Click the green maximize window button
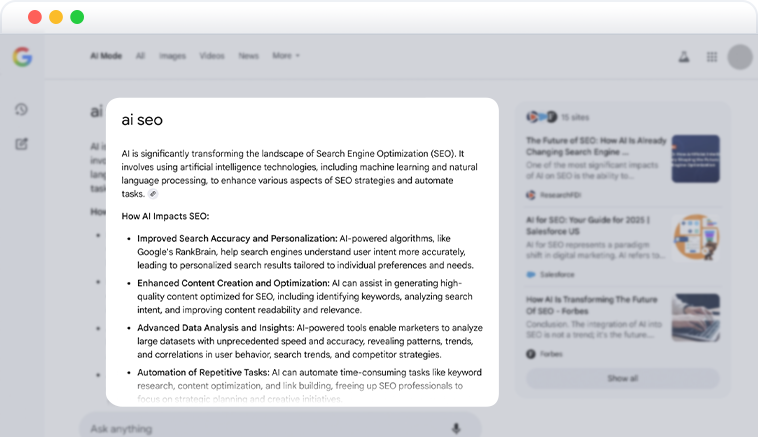Viewport: 758px width, 437px height. pos(77,17)
